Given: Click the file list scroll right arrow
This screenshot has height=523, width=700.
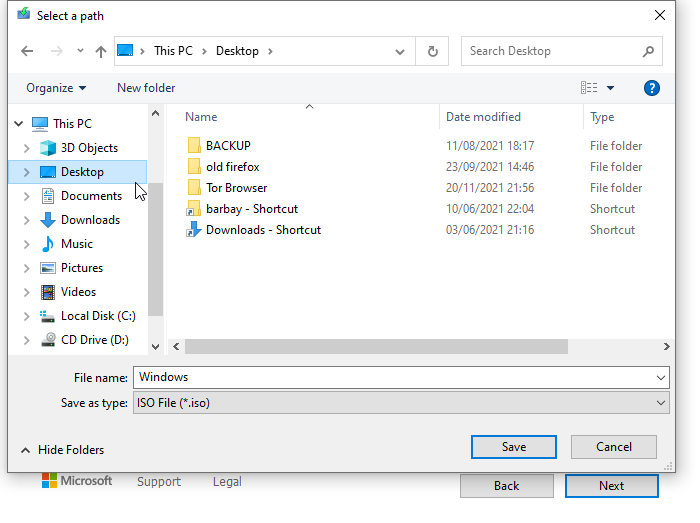Looking at the screenshot, I should 667,347.
